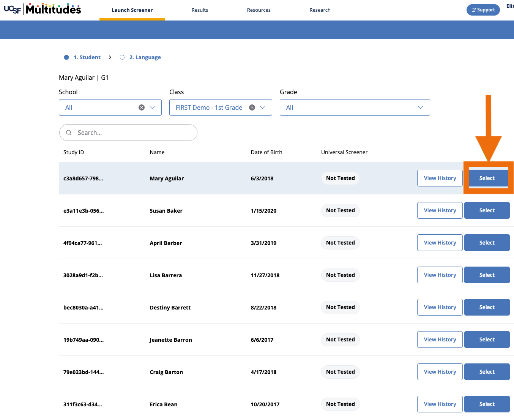The width and height of the screenshot is (514, 420).
Task: View History for Susan Baker
Action: point(440,210)
